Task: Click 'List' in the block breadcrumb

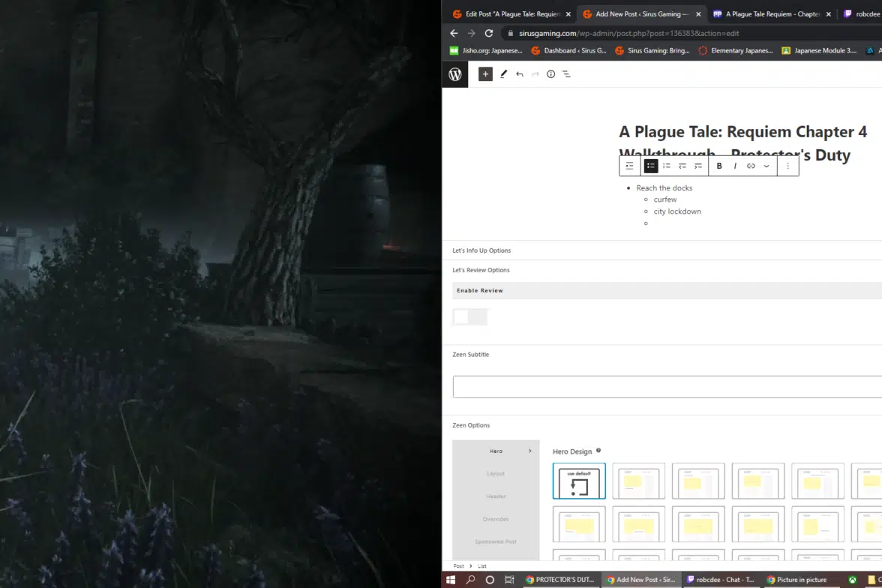Action: click(x=482, y=566)
